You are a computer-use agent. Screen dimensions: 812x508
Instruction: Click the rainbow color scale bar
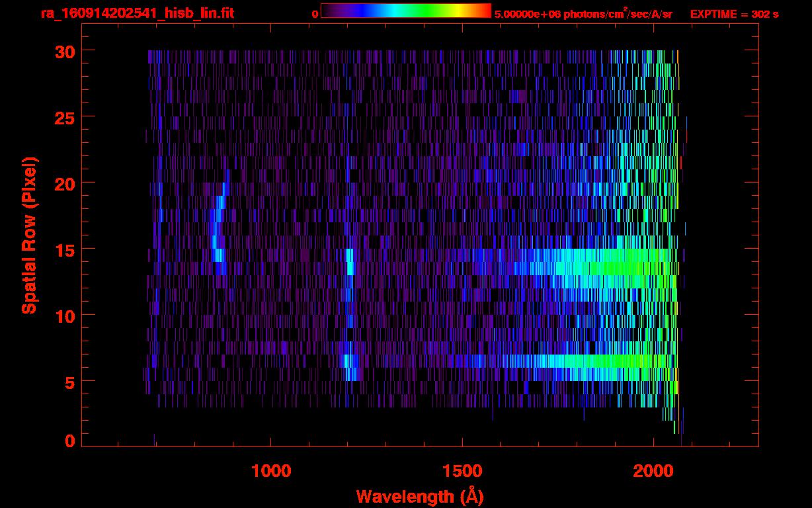(406, 11)
